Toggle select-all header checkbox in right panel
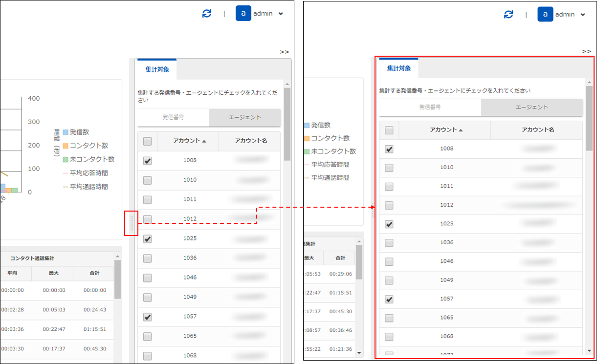The height and width of the screenshot is (364, 597). pos(389,130)
